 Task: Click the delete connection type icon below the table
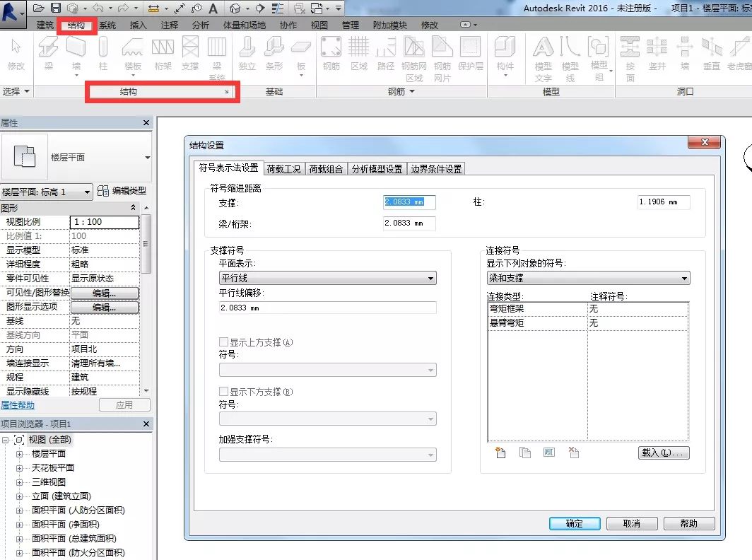[574, 453]
